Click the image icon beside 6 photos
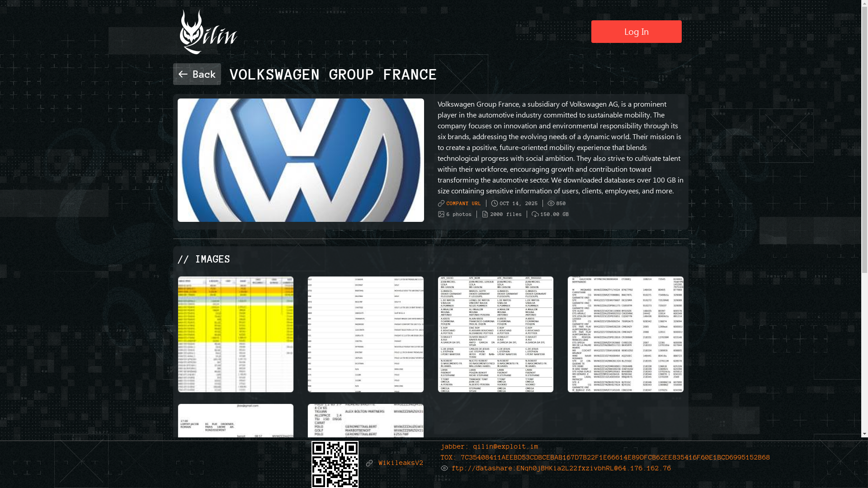868x488 pixels. pyautogui.click(x=441, y=215)
